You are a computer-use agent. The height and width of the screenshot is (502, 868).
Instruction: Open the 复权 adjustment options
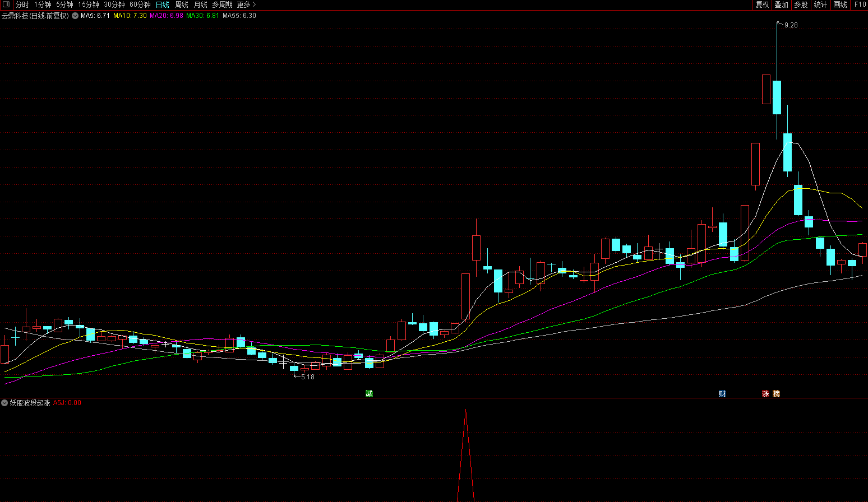(763, 4)
